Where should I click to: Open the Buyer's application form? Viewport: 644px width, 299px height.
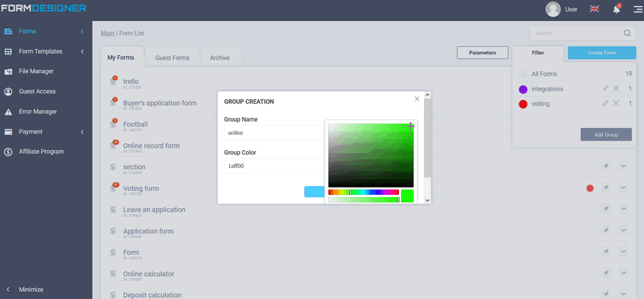160,103
